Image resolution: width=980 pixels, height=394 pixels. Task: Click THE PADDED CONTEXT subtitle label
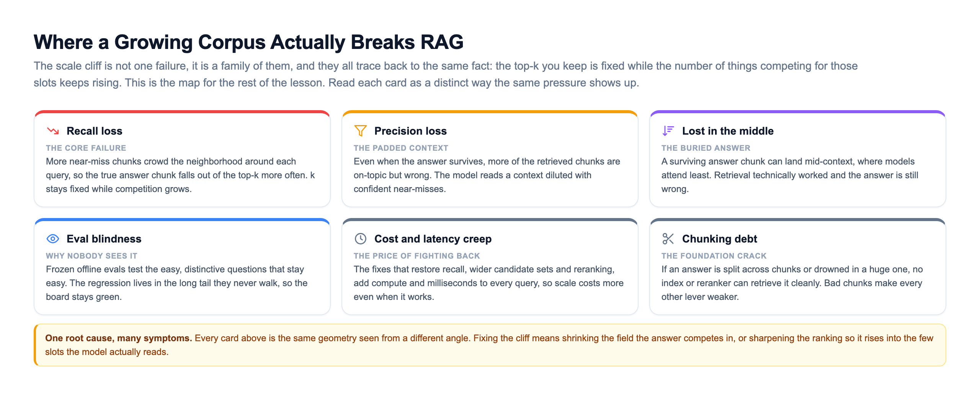(401, 148)
